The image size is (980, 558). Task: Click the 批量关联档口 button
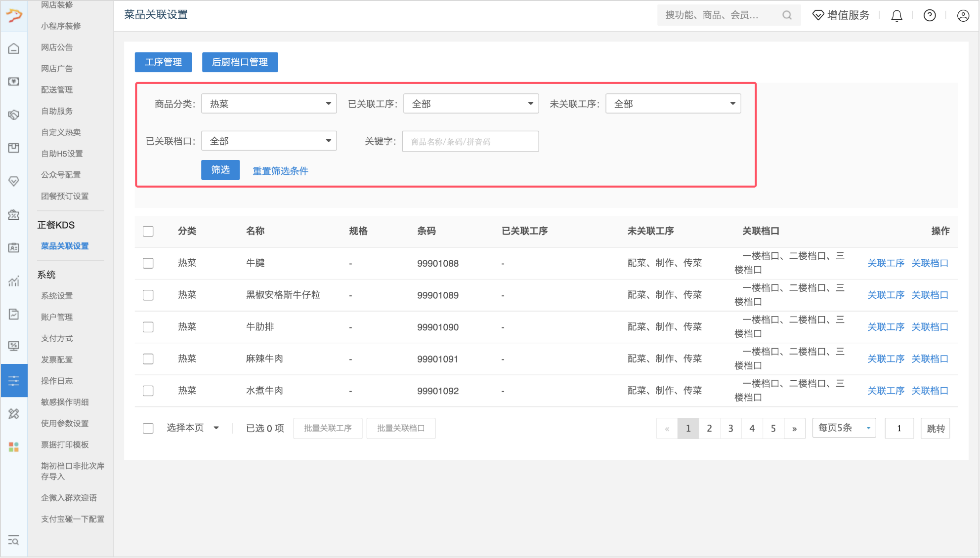[x=401, y=428]
